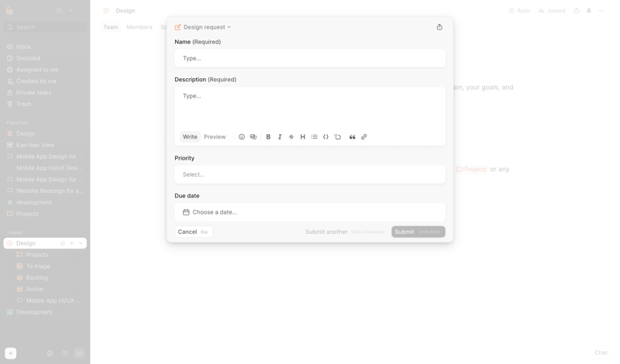Open user avatar M in sidebar
The image size is (620, 364).
(x=79, y=353)
